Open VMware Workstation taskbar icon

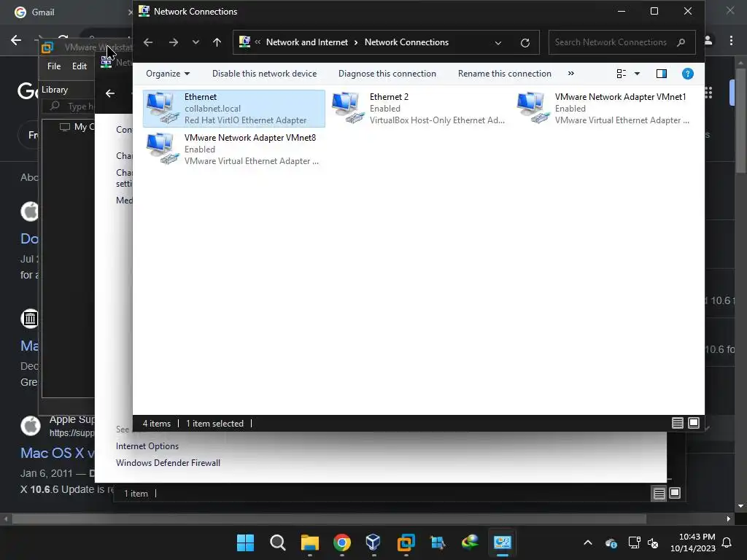406,542
